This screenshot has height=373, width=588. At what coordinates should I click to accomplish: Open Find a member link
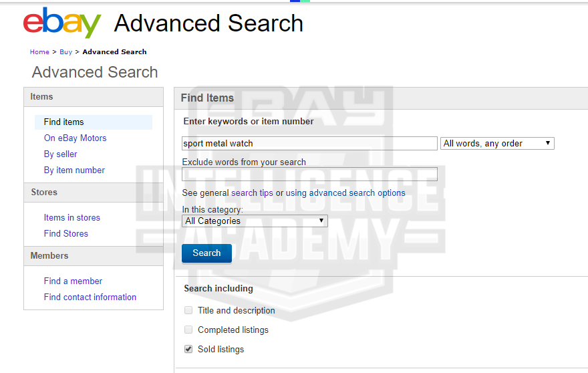tap(73, 281)
